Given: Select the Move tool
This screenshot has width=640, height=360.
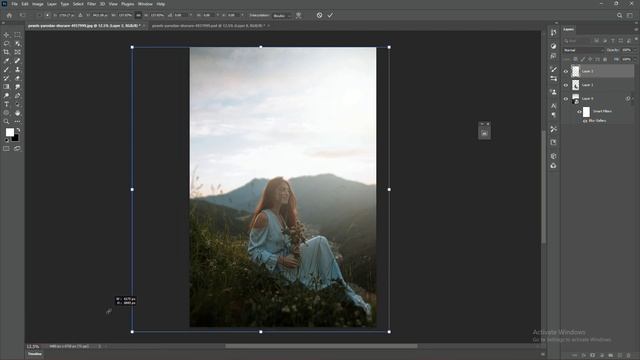Looking at the screenshot, I should click(x=6, y=35).
